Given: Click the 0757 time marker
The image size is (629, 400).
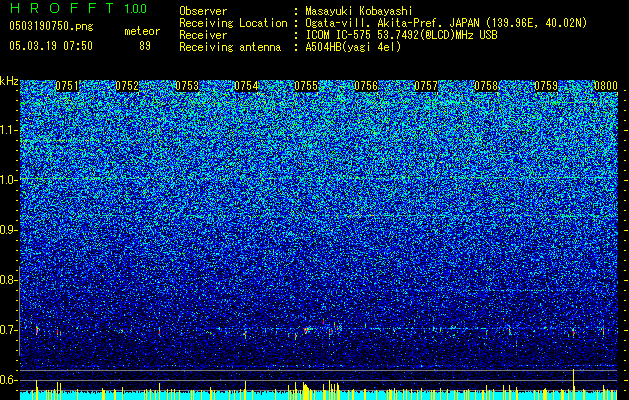Looking at the screenshot, I should (426, 86).
